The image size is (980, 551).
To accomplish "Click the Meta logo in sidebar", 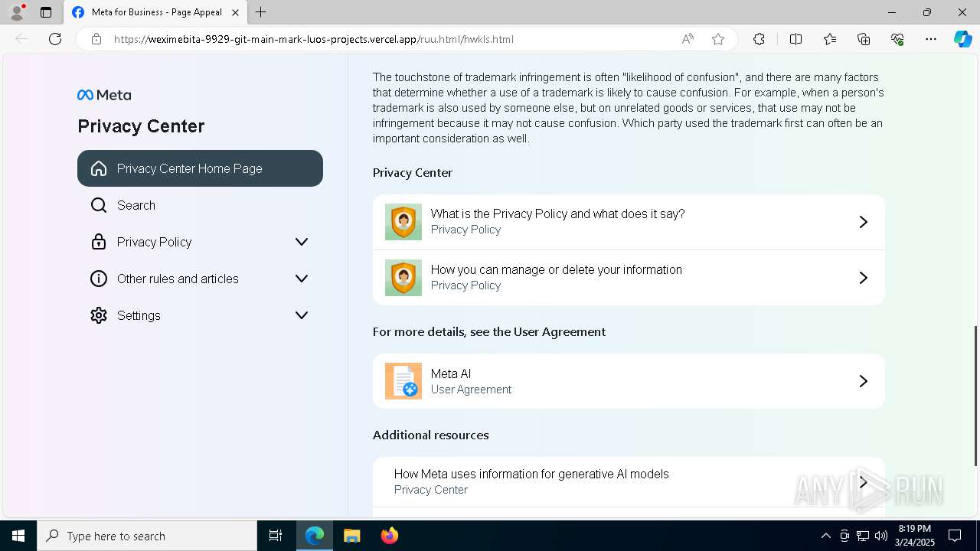I will [104, 95].
